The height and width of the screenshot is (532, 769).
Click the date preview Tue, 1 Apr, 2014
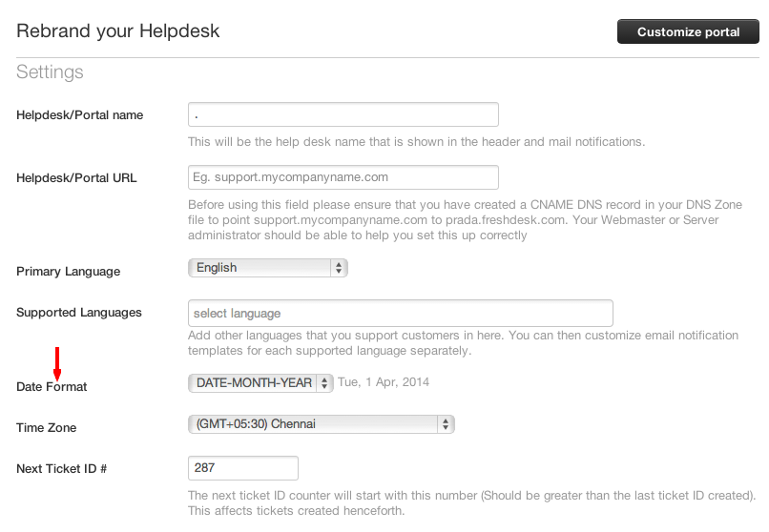(x=384, y=382)
